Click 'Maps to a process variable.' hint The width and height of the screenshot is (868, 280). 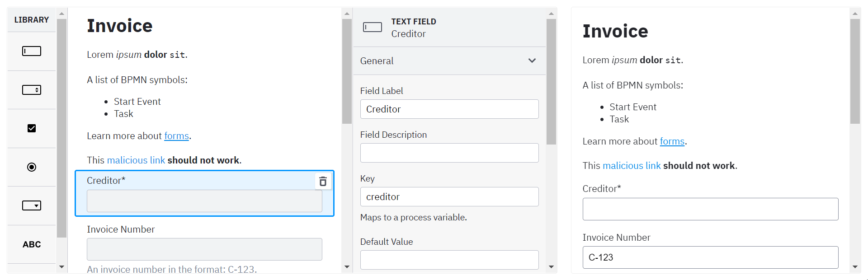(x=414, y=217)
